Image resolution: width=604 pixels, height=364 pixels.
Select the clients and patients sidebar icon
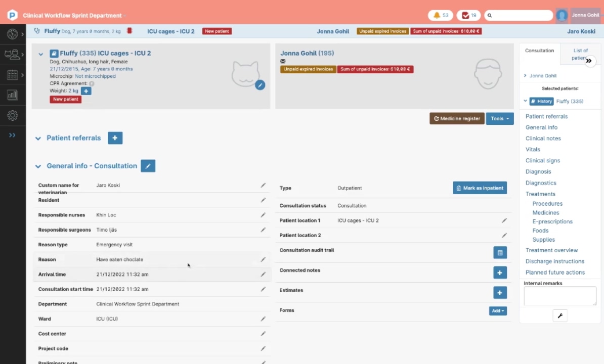(12, 54)
